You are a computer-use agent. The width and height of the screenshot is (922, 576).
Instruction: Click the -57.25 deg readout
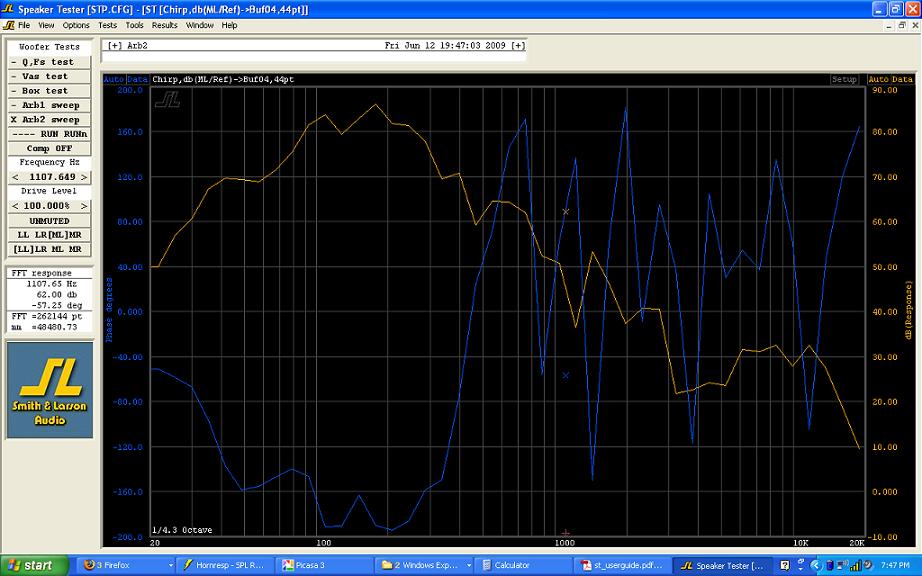(57, 306)
